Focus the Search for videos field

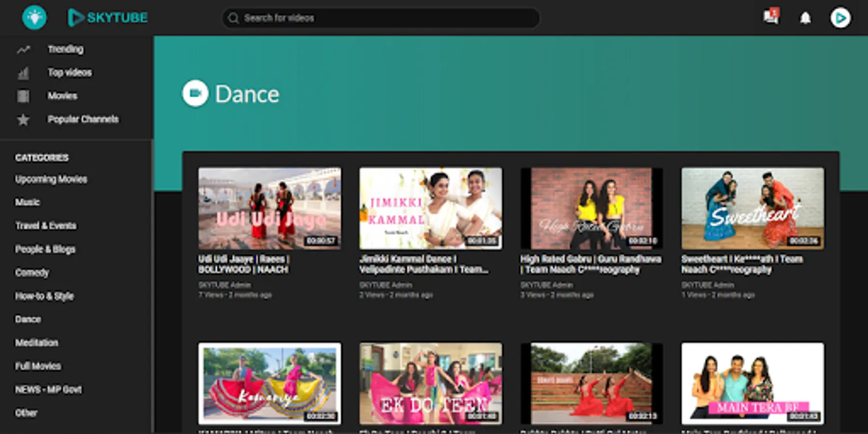[x=386, y=18]
